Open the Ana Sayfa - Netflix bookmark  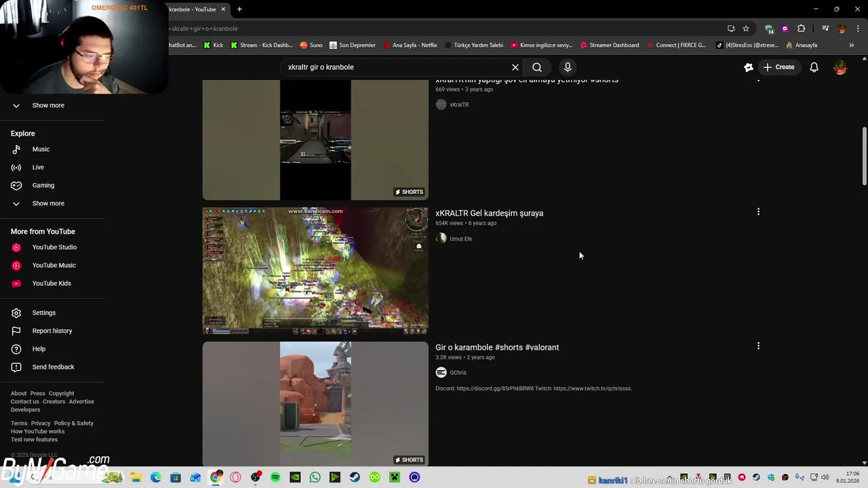[x=410, y=45]
